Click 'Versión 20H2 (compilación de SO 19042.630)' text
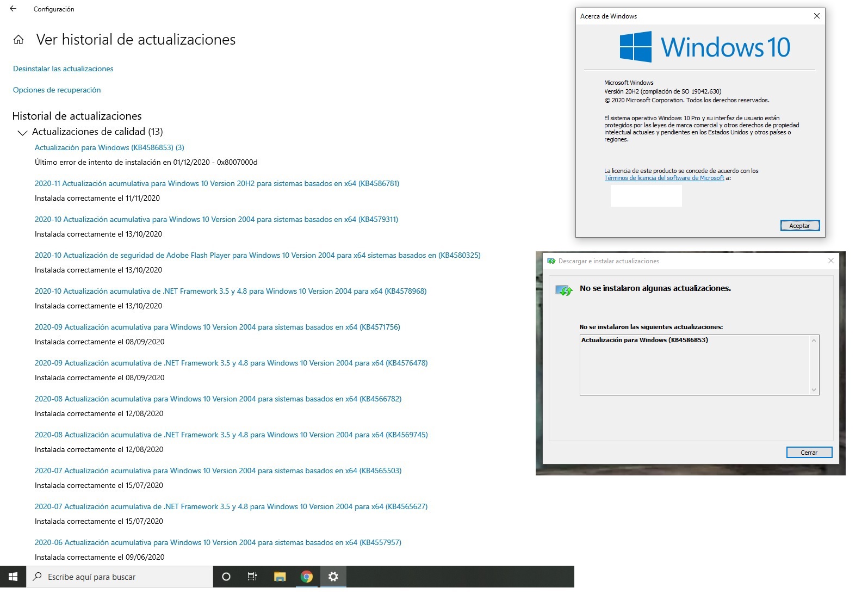This screenshot has width=868, height=594. coord(663,91)
